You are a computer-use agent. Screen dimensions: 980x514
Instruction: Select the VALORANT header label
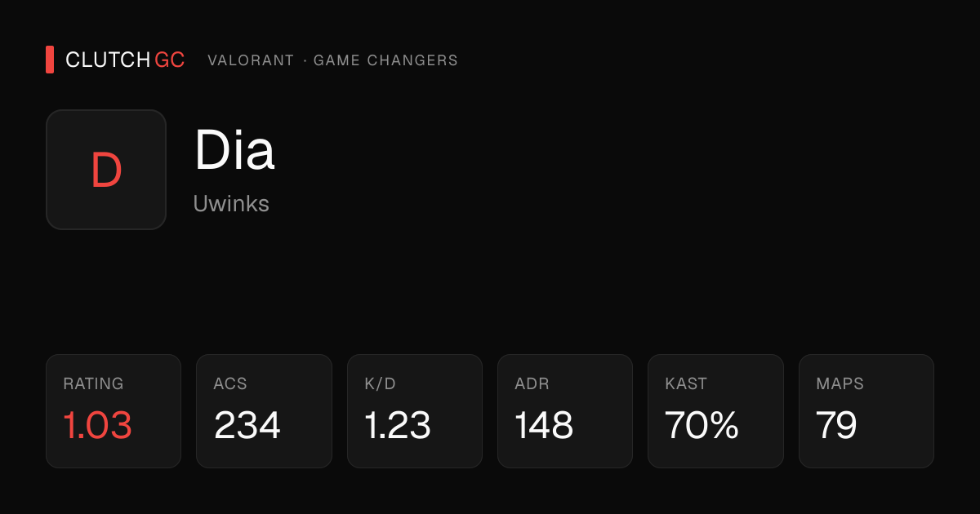coord(251,60)
